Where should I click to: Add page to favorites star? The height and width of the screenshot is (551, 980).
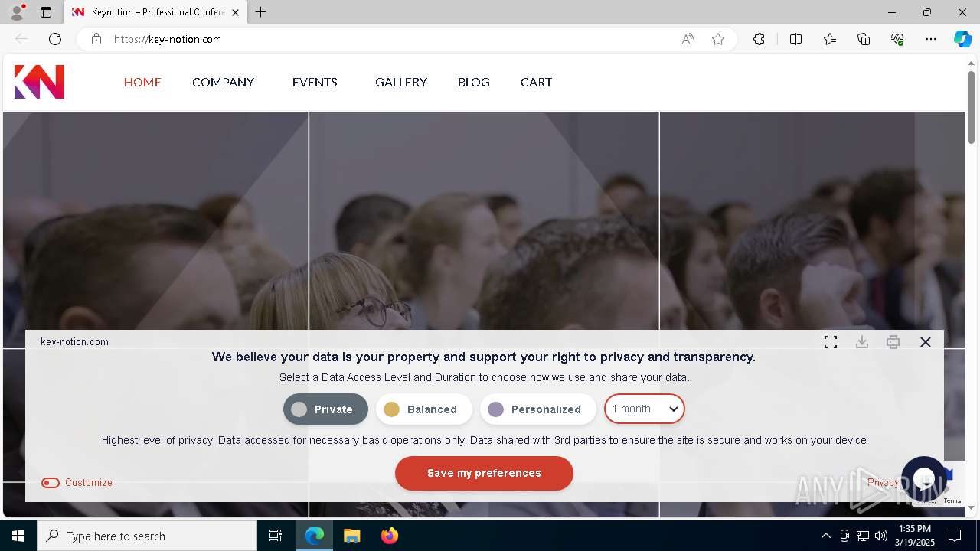click(717, 39)
